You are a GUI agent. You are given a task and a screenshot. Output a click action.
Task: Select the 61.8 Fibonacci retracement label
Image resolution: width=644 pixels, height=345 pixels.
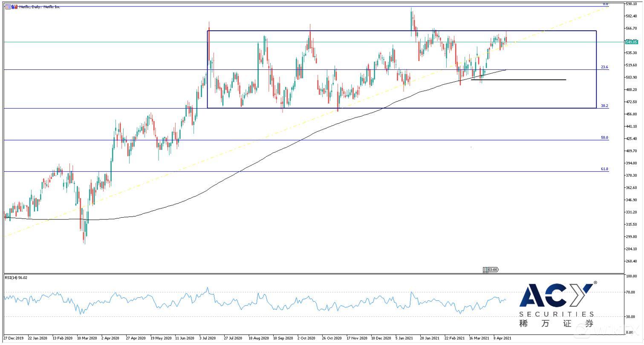pos(604,169)
